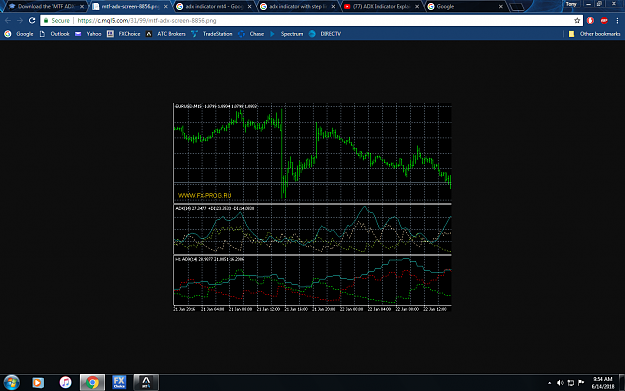625x391 pixels.
Task: Open the Windows Start menu
Action: click(11, 383)
